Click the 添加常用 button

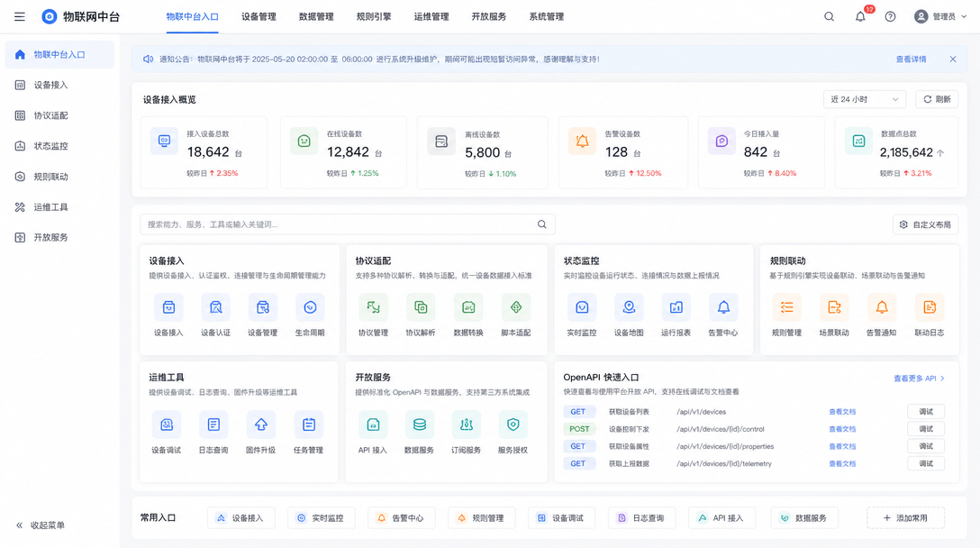905,518
